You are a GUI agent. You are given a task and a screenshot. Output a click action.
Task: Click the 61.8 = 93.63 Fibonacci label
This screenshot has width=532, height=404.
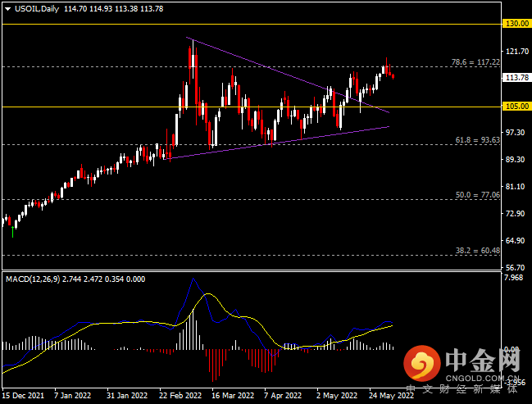coord(477,140)
